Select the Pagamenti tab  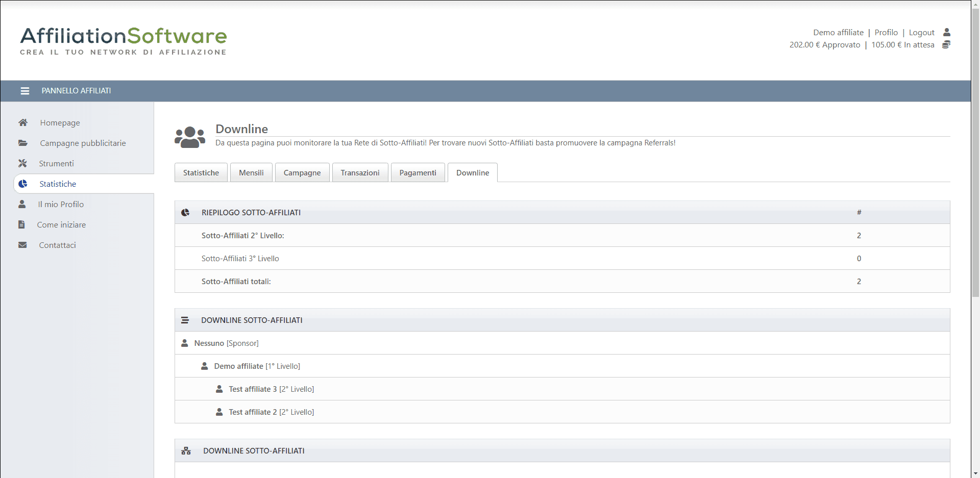[x=418, y=173]
